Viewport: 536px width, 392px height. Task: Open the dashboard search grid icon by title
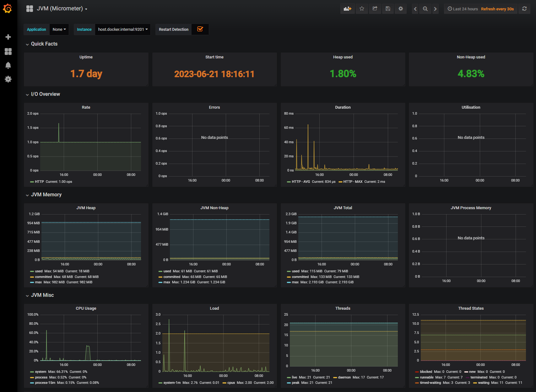click(x=30, y=9)
